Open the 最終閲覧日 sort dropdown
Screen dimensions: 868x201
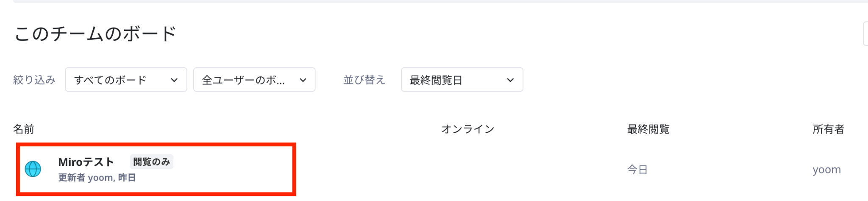pyautogui.click(x=462, y=80)
